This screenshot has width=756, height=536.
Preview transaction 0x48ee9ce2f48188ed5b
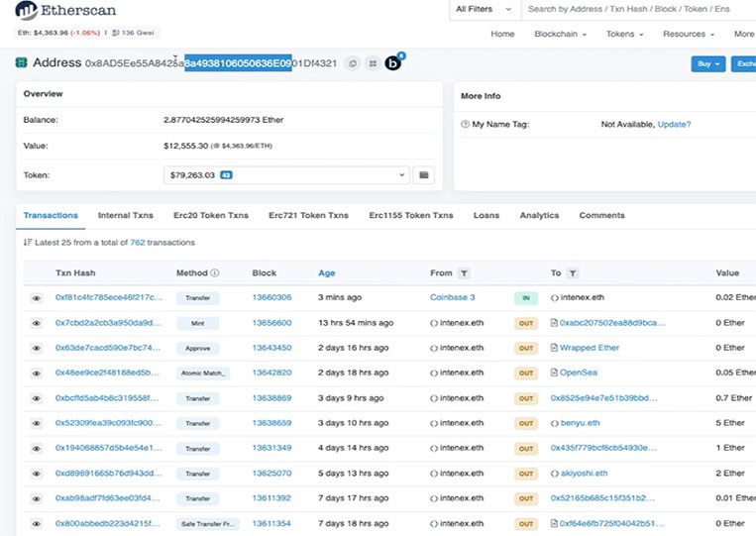click(36, 374)
